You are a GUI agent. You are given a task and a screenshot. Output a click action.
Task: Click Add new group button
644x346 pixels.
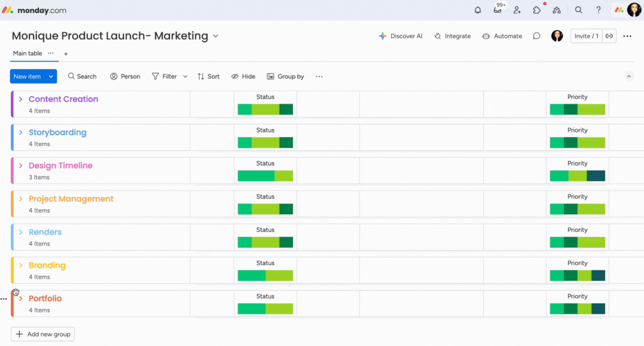43,334
